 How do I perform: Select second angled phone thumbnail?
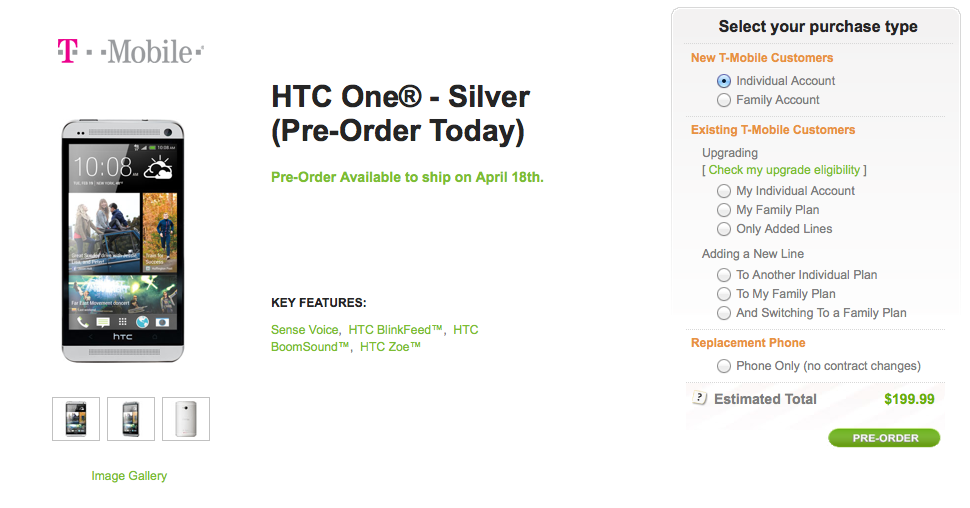(x=131, y=419)
